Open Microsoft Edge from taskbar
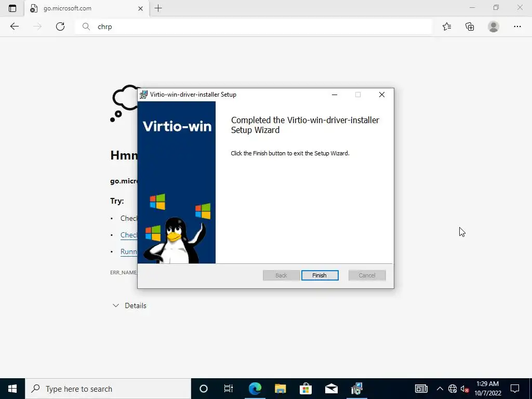532x399 pixels. point(255,389)
